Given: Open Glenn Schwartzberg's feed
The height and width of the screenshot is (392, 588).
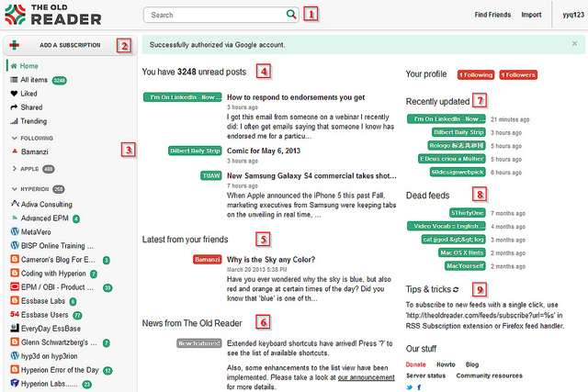Looking at the screenshot, I should tap(59, 342).
